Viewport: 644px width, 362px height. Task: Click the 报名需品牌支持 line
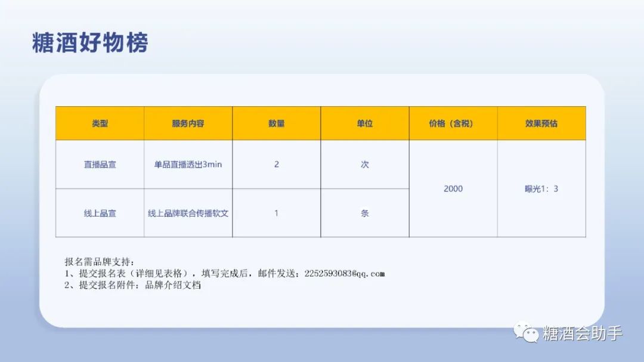100,262
